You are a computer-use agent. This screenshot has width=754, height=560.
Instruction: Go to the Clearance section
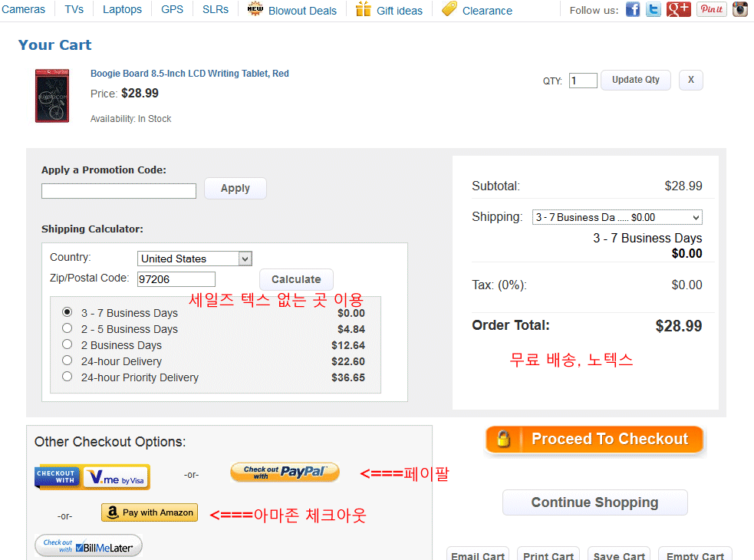(x=486, y=11)
